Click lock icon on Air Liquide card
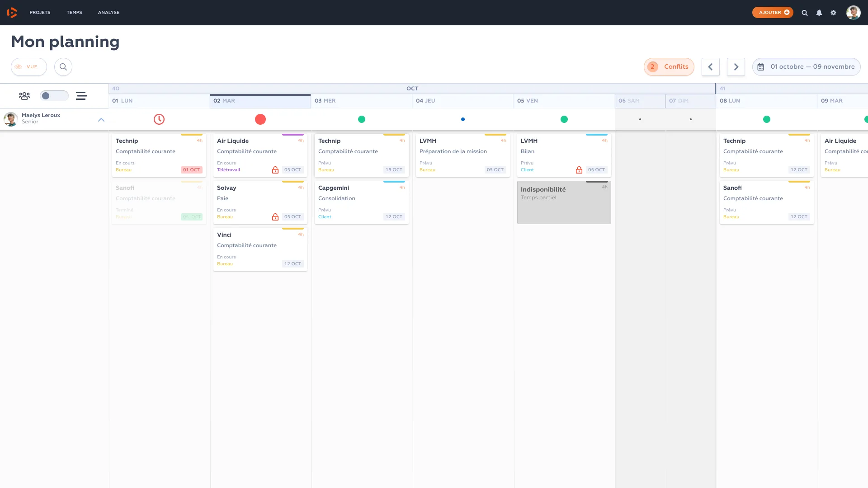The height and width of the screenshot is (488, 868). pyautogui.click(x=275, y=170)
